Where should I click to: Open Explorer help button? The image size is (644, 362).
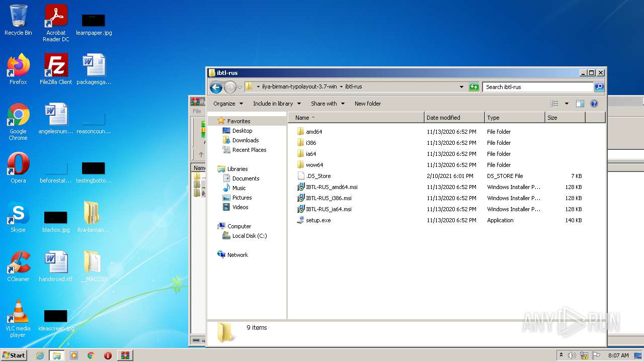pos(594,104)
